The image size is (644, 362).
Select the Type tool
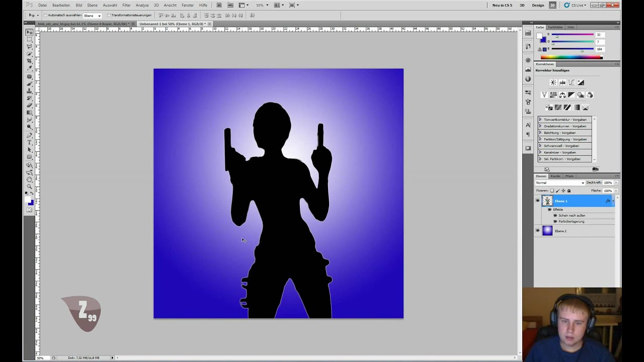point(29,142)
